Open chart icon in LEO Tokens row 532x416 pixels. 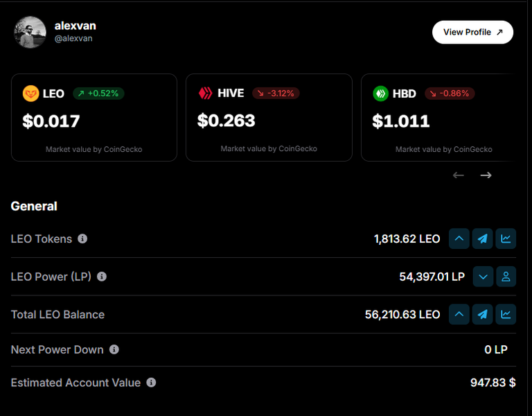point(506,239)
